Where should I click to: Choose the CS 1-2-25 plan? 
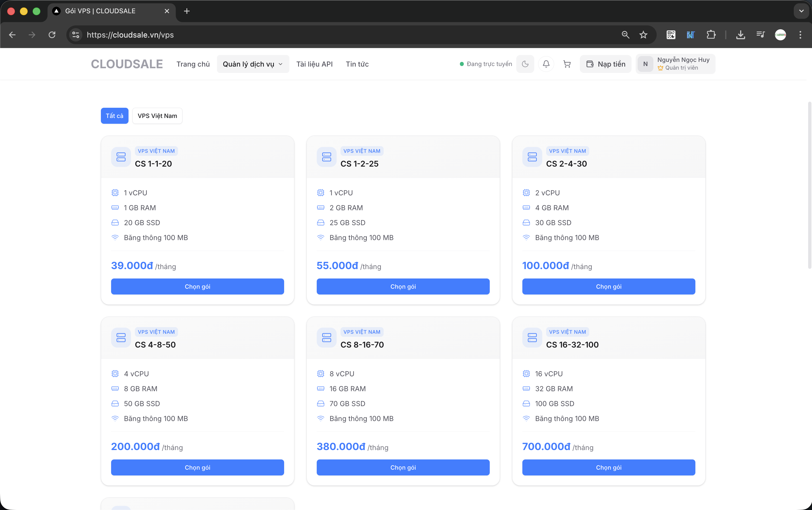pos(403,286)
